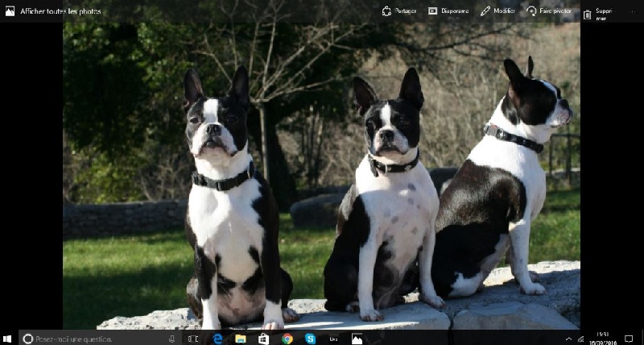This screenshot has width=644, height=345.
Task: Open File Explorer from taskbar
Action: (240, 339)
